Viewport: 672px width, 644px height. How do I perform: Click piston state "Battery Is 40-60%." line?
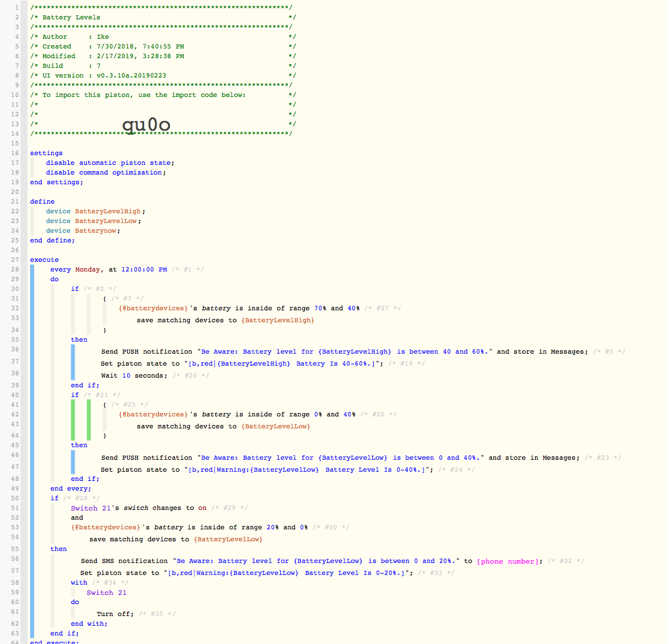[x=242, y=363]
